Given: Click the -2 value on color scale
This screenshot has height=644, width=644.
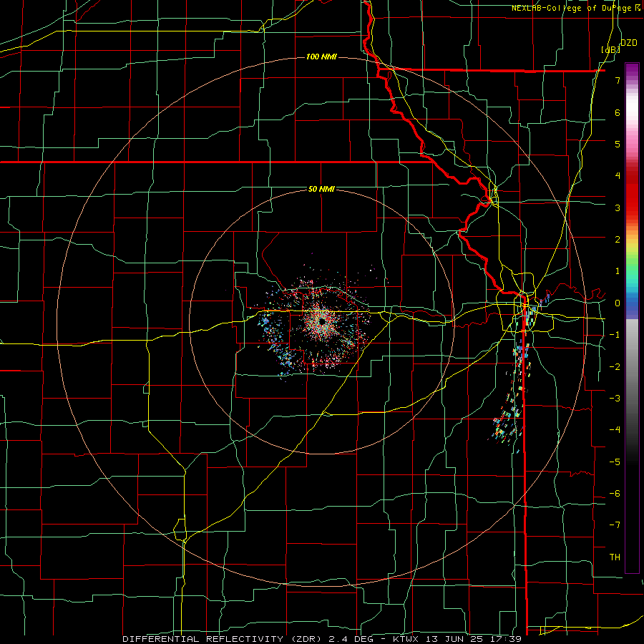Looking at the screenshot, I should 615,367.
